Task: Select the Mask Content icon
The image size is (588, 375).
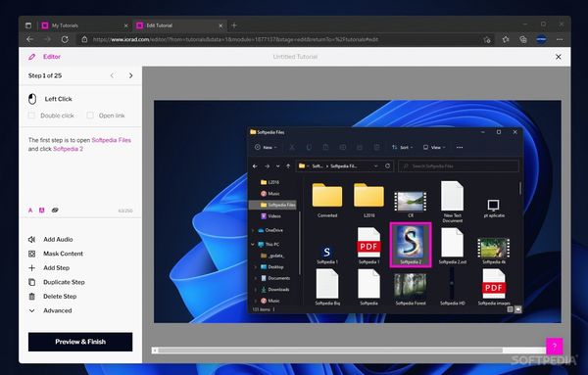Action: [32, 254]
